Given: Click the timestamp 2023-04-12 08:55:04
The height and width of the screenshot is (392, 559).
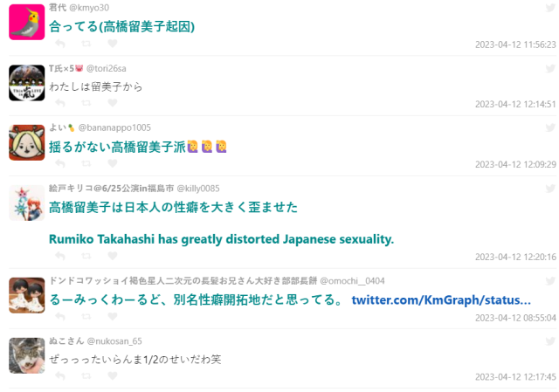Looking at the screenshot, I should (x=515, y=317).
